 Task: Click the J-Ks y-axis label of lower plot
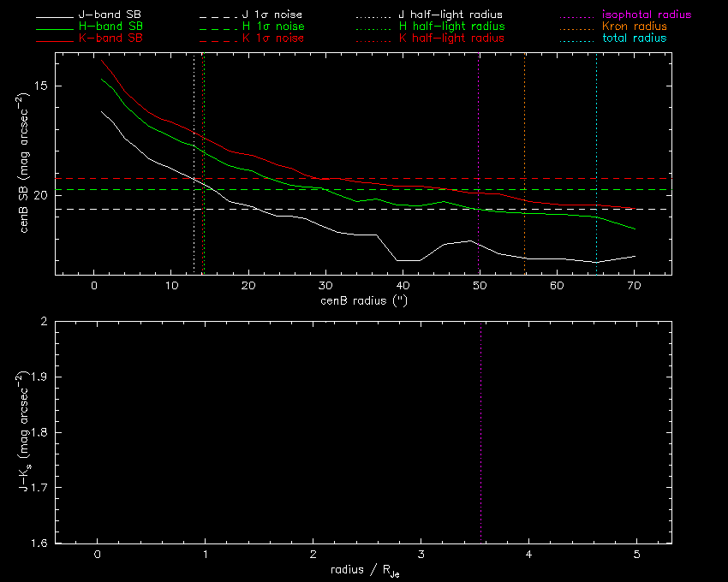pos(27,432)
